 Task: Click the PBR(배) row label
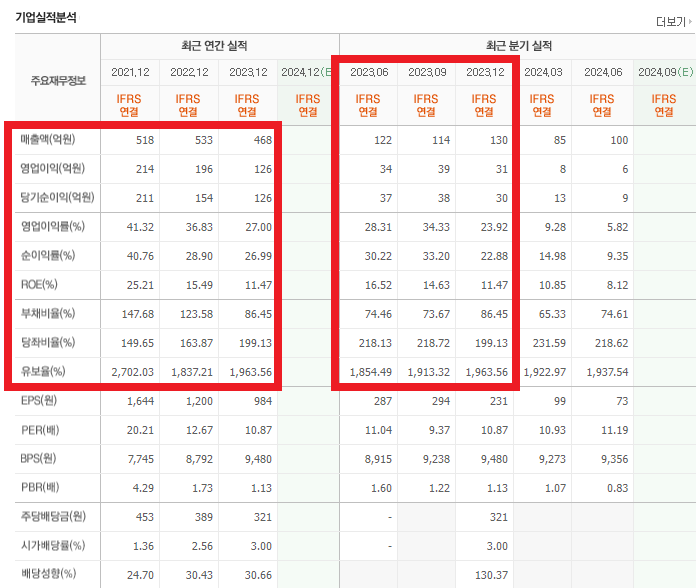tap(40, 488)
